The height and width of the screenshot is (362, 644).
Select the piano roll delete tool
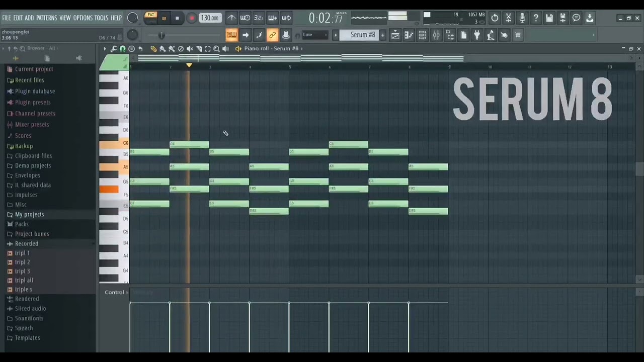click(181, 49)
